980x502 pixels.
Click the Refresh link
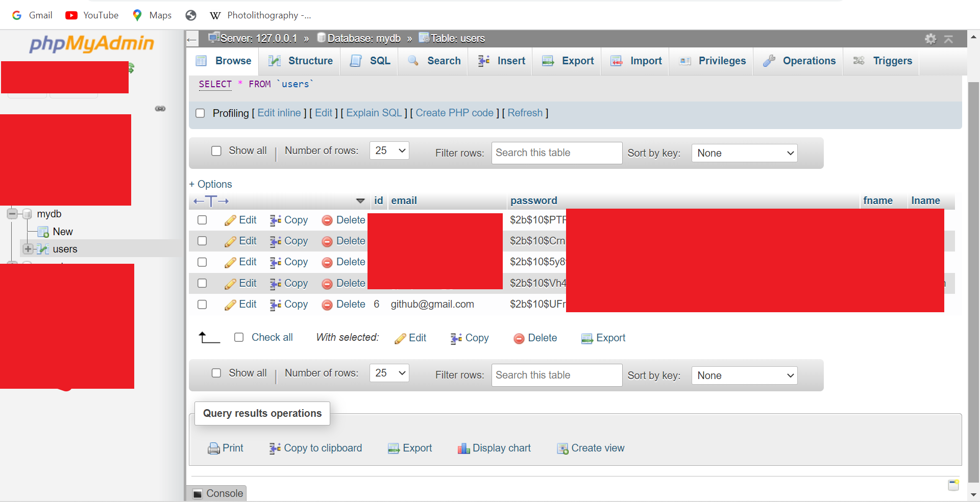(x=525, y=113)
